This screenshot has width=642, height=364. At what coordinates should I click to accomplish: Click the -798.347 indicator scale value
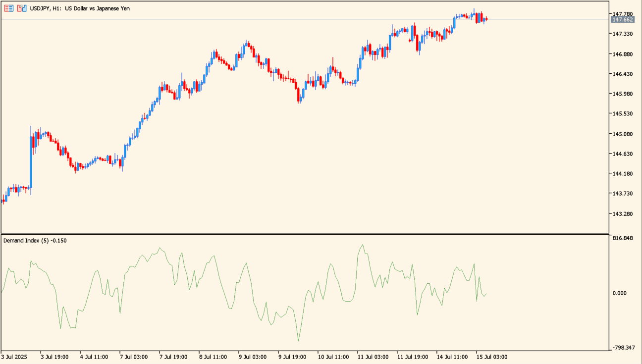[624, 348]
